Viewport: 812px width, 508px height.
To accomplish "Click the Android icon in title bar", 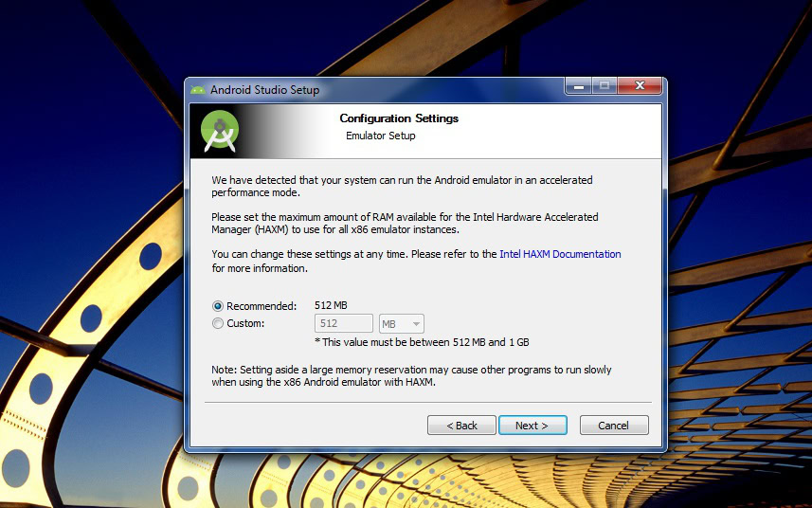I will (198, 90).
